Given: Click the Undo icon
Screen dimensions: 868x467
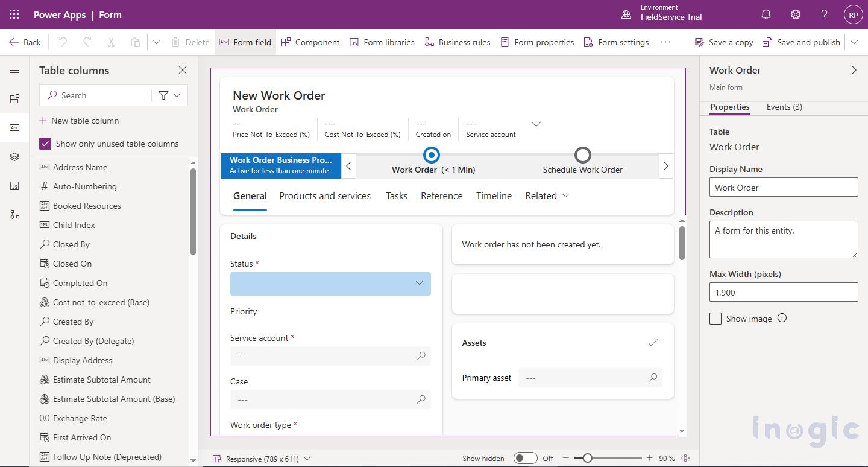Looking at the screenshot, I should (63, 42).
